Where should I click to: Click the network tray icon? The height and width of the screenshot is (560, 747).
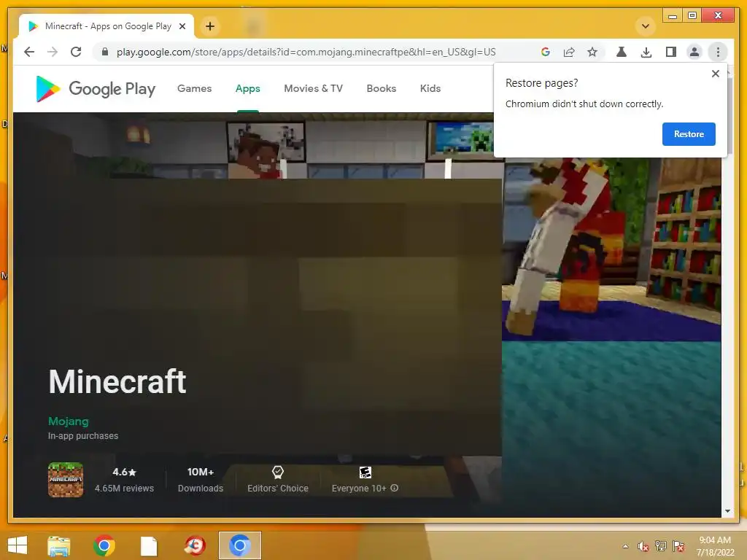click(x=661, y=545)
